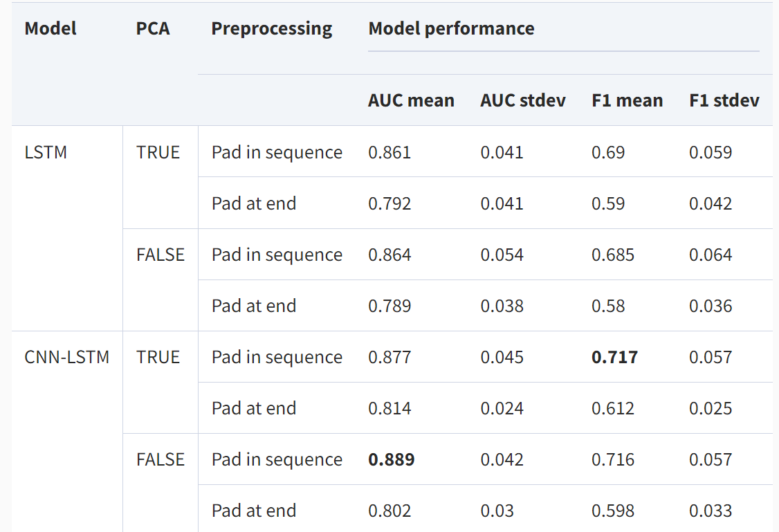Click the 0.598 F1 mean cell

tap(613, 511)
